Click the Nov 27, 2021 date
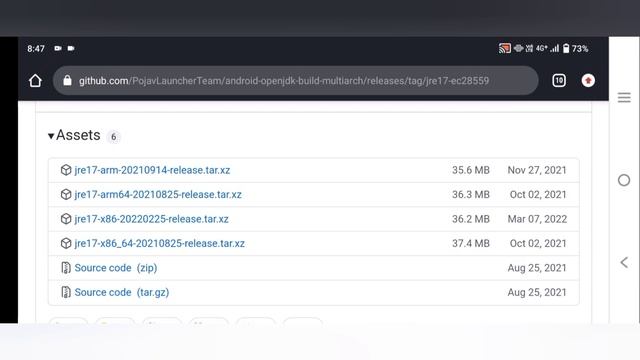 pyautogui.click(x=537, y=170)
